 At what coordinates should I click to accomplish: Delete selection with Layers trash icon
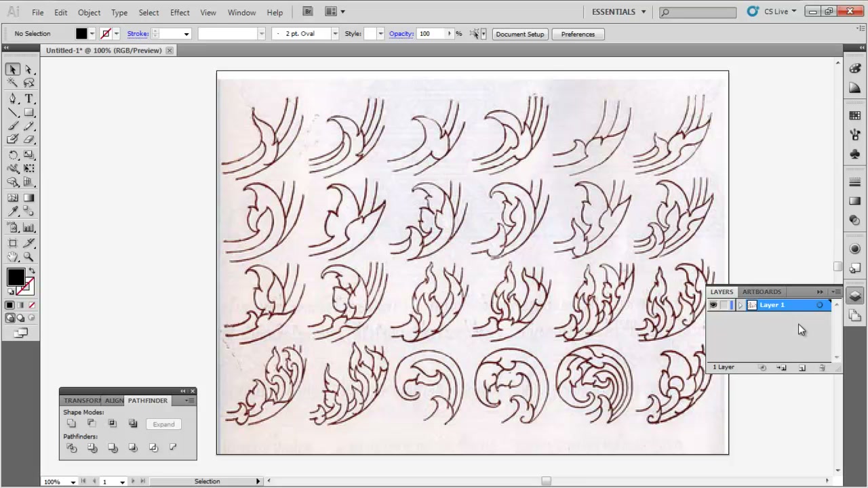point(822,367)
